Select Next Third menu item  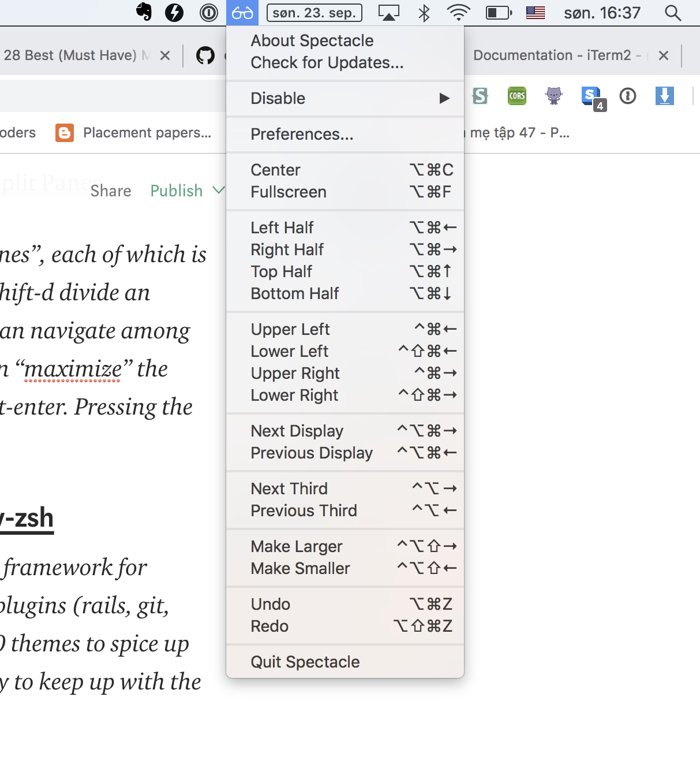pyautogui.click(x=345, y=489)
